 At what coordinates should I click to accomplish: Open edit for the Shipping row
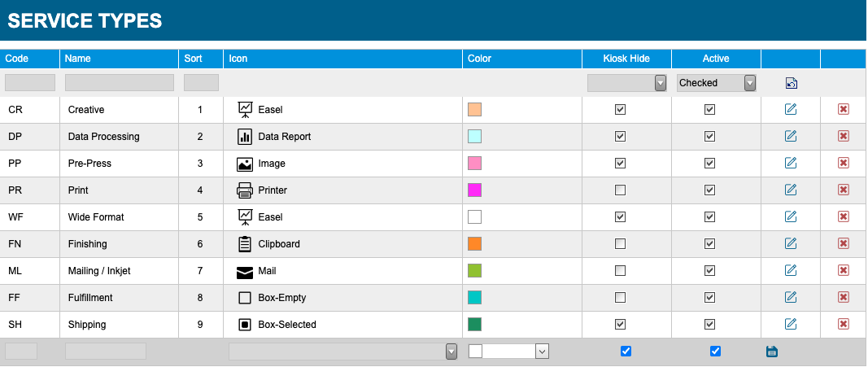(791, 325)
